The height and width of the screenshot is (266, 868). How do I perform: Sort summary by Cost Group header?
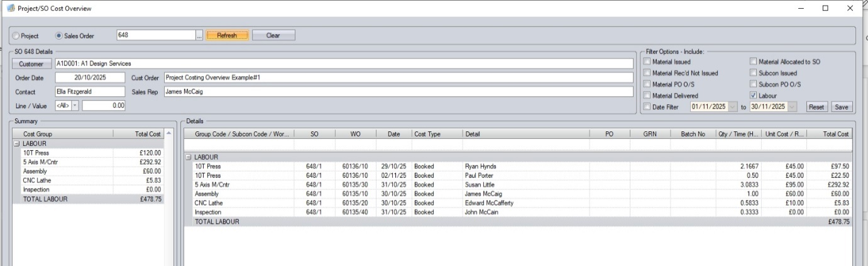click(x=63, y=134)
